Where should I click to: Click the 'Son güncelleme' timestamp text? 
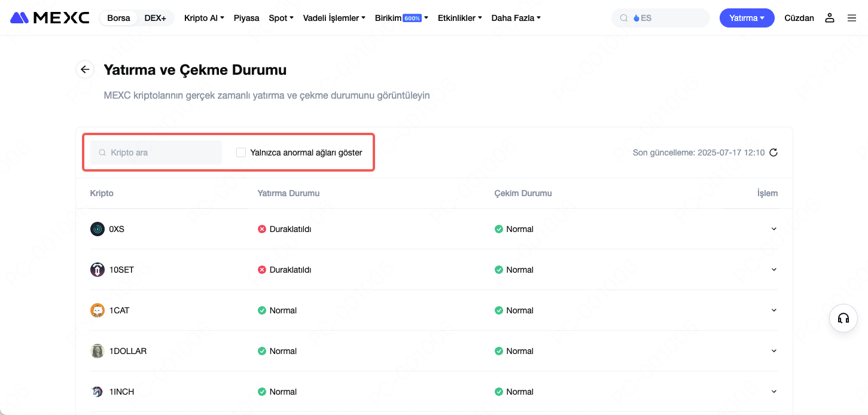click(x=699, y=152)
